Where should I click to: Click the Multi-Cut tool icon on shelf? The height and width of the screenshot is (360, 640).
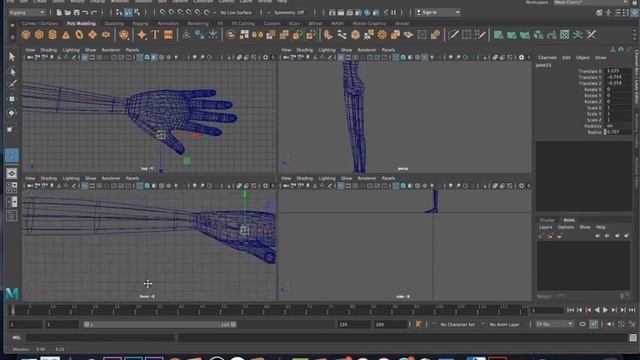(453, 35)
